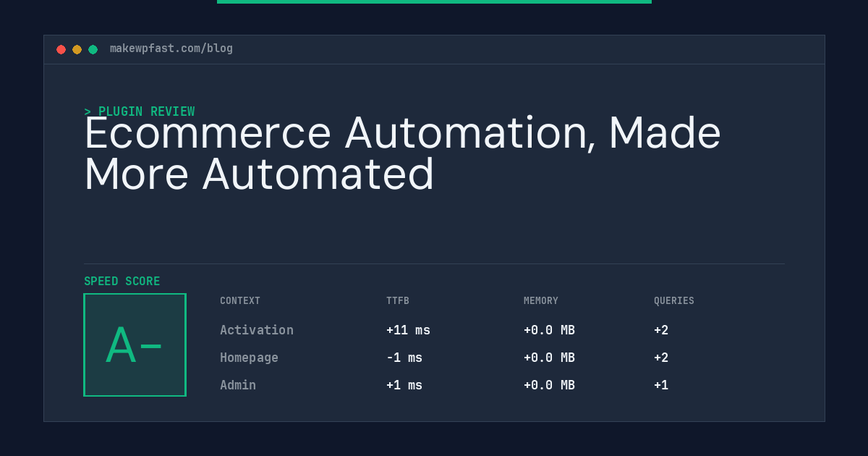The image size is (868, 456).
Task: Select the Homepage row label
Action: pyautogui.click(x=249, y=358)
